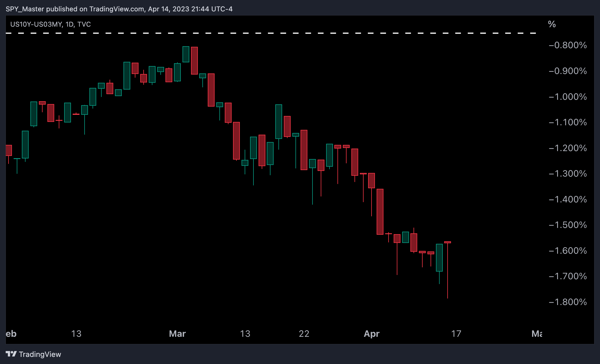Click the 17 date label on time axis
Viewport: 600px width, 364px height.
tap(456, 334)
